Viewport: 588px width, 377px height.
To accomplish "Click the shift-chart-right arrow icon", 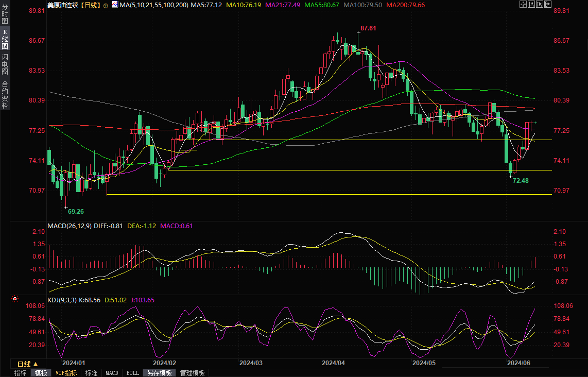I will (x=548, y=5).
